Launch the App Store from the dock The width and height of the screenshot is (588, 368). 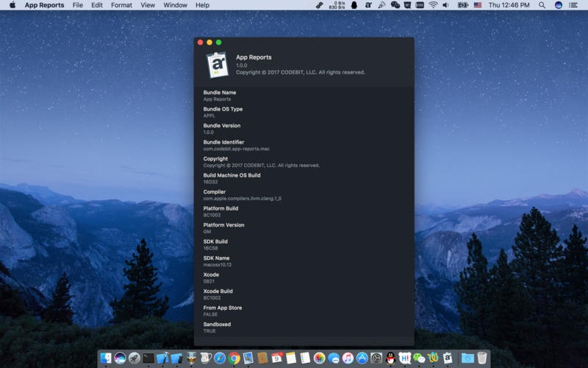(x=362, y=358)
